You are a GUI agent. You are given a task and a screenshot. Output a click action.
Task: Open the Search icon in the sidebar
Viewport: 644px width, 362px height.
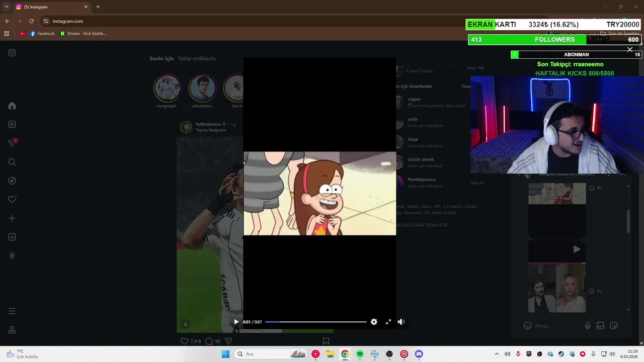tap(12, 162)
